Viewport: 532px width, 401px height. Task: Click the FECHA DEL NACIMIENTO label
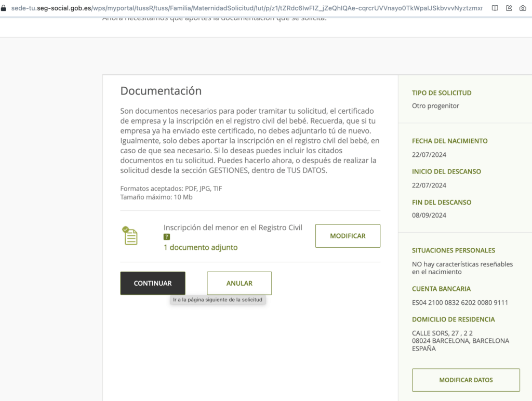coord(449,141)
